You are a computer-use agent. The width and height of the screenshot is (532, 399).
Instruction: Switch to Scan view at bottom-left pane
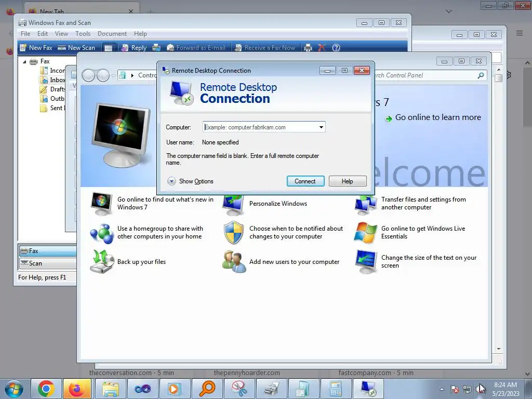[x=47, y=263]
